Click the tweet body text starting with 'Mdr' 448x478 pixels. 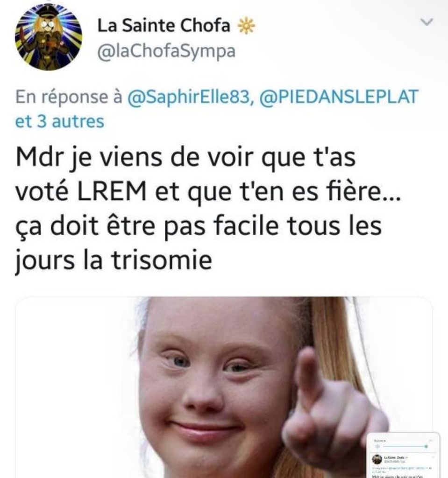(x=208, y=209)
